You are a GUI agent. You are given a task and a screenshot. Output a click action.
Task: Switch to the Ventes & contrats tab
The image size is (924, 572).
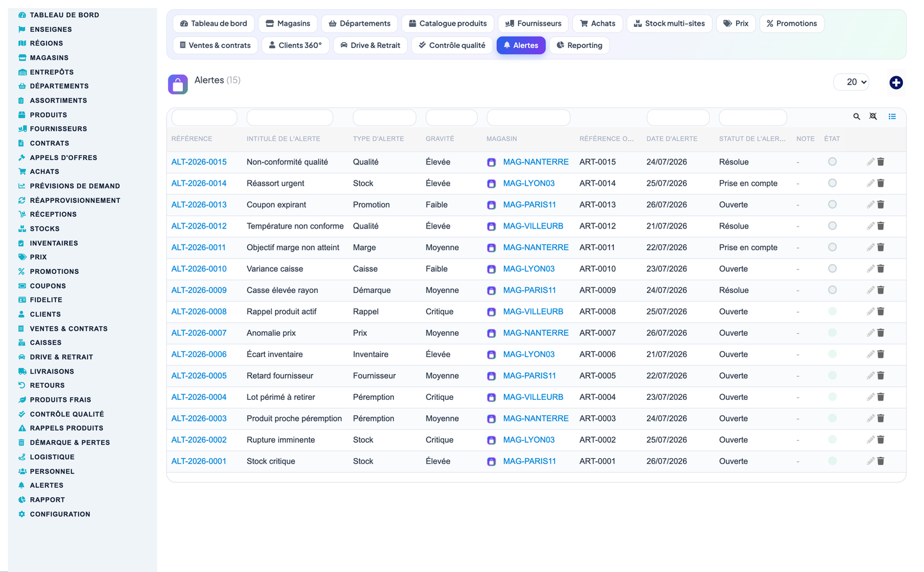(x=215, y=45)
